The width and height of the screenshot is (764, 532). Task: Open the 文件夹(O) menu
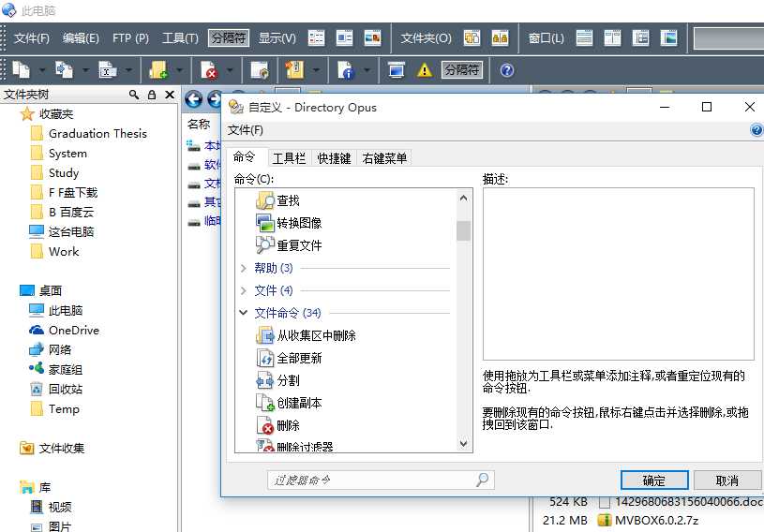click(x=426, y=38)
